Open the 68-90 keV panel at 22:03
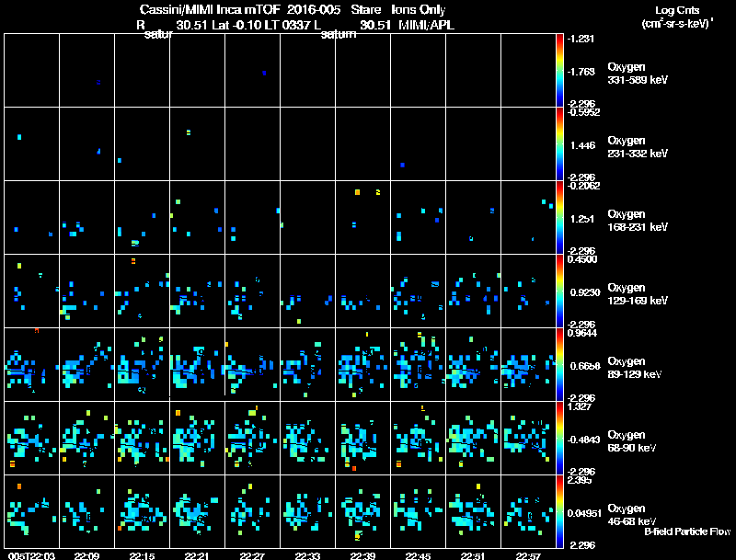The height and width of the screenshot is (560, 736). [x=32, y=438]
